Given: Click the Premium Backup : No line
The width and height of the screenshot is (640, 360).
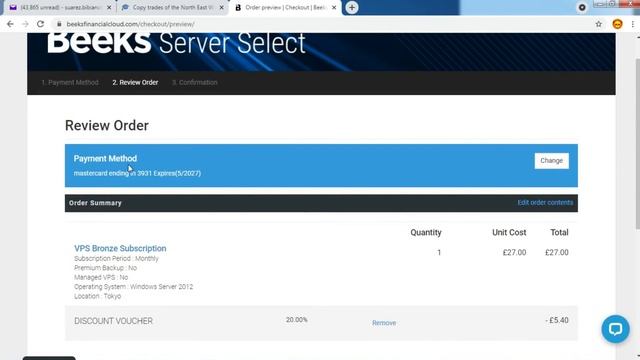Looking at the screenshot, I should [x=105, y=268].
